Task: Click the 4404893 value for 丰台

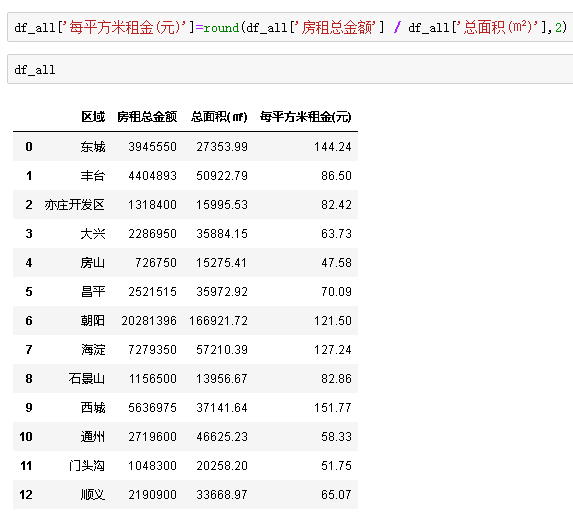Action: pos(152,176)
